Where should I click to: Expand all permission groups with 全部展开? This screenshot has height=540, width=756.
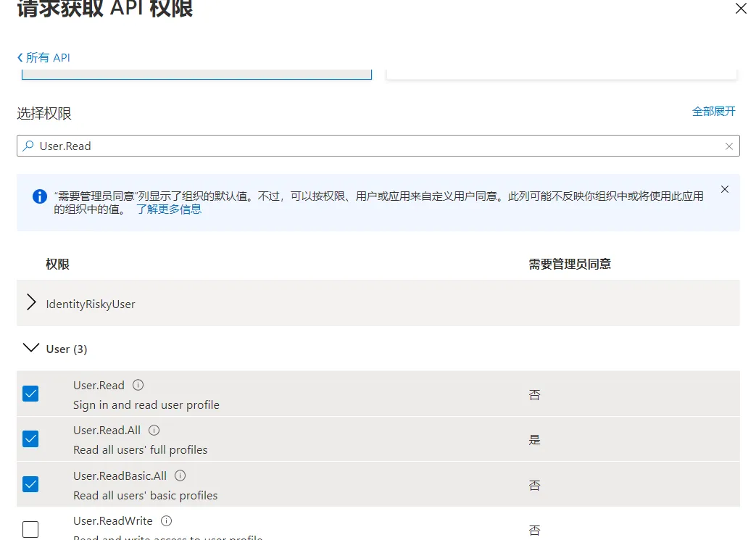713,112
